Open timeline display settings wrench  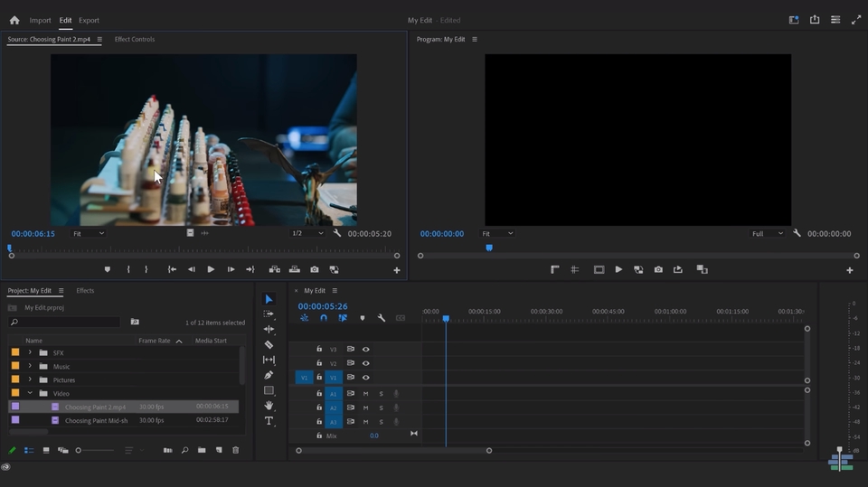tap(382, 318)
